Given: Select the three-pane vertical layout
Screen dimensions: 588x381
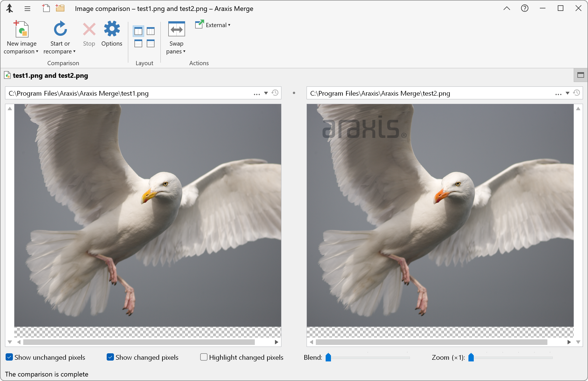Looking at the screenshot, I should tap(150, 31).
